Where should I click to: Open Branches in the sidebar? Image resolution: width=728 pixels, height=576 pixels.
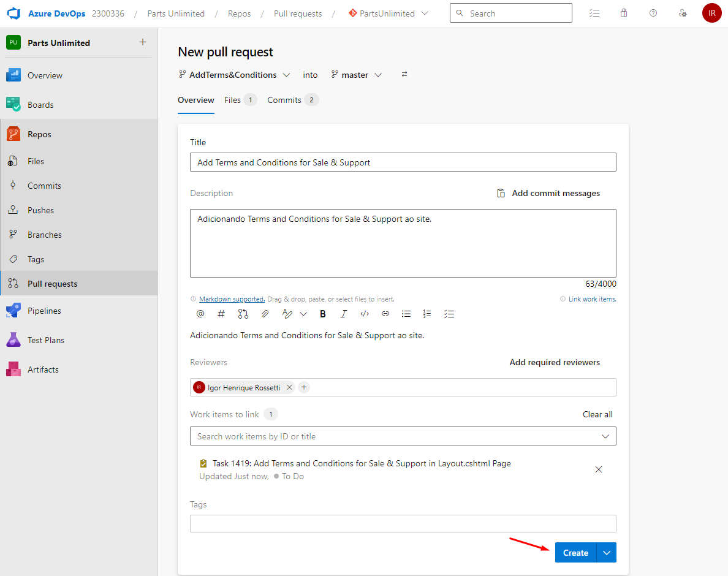pos(79,235)
